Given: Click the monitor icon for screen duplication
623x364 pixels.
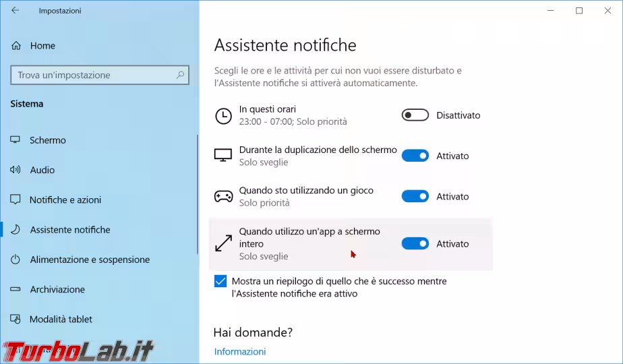Looking at the screenshot, I should (223, 156).
